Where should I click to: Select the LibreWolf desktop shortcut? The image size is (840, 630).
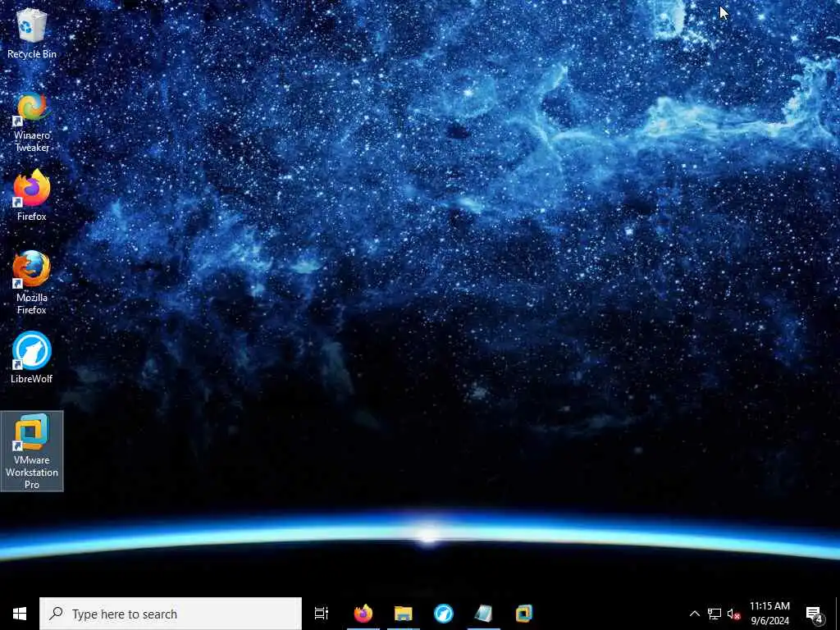tap(32, 358)
